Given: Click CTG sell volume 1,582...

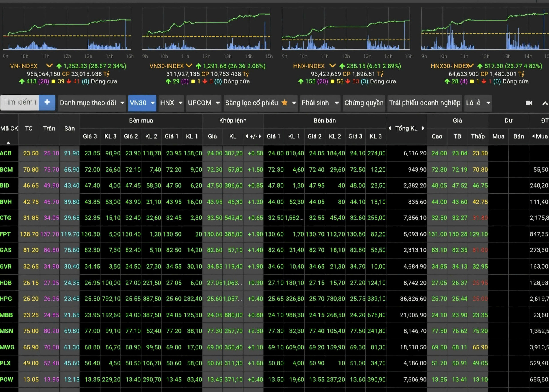Looking at the screenshot, I should point(294,218).
